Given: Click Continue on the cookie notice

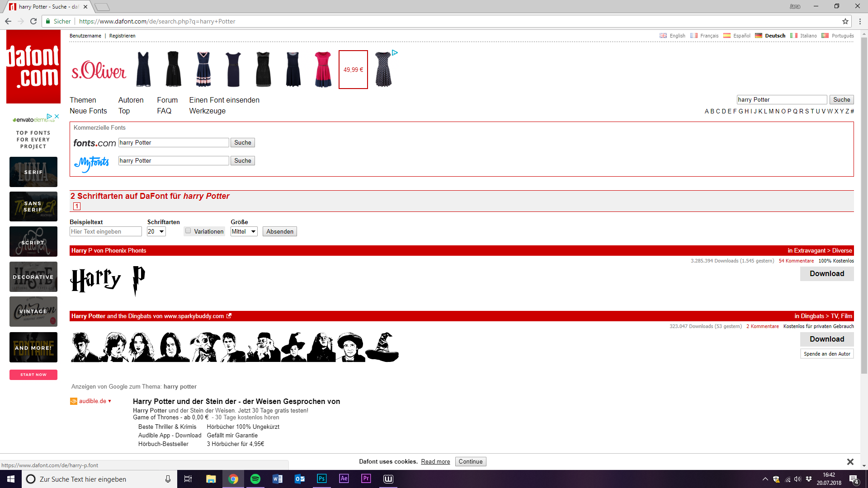Looking at the screenshot, I should point(471,461).
